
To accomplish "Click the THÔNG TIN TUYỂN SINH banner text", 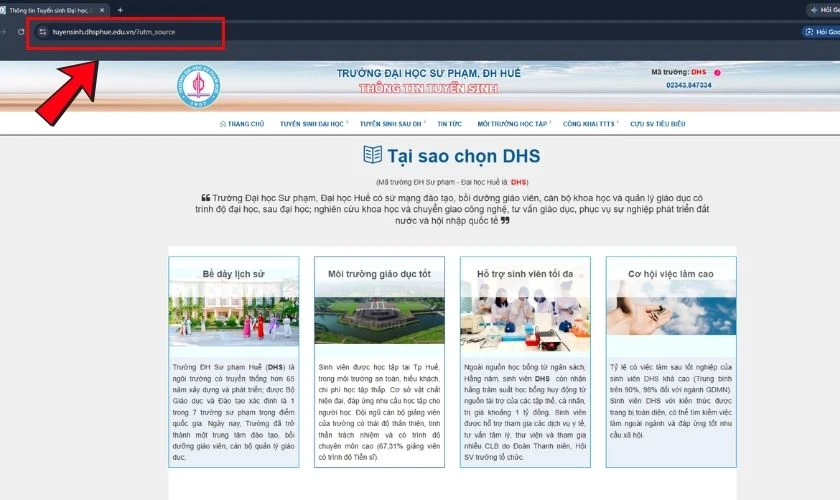I will pos(429,88).
